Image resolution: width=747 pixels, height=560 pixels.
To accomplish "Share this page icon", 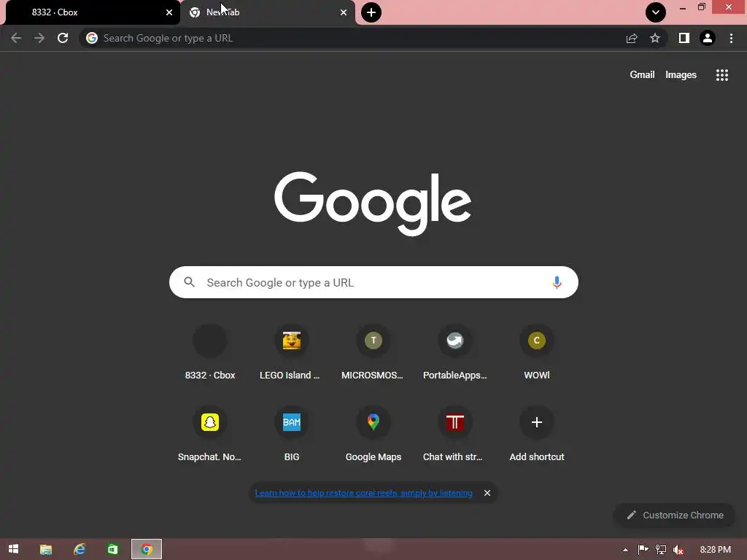I will [632, 38].
